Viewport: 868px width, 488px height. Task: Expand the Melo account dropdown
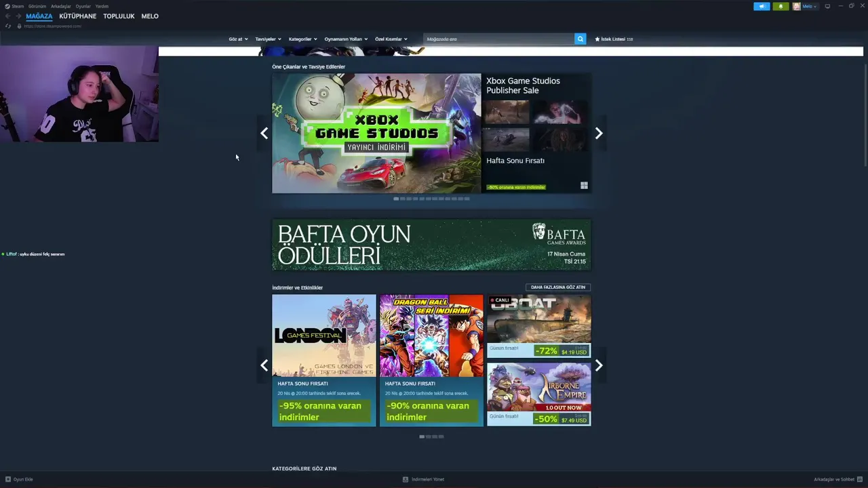[810, 6]
